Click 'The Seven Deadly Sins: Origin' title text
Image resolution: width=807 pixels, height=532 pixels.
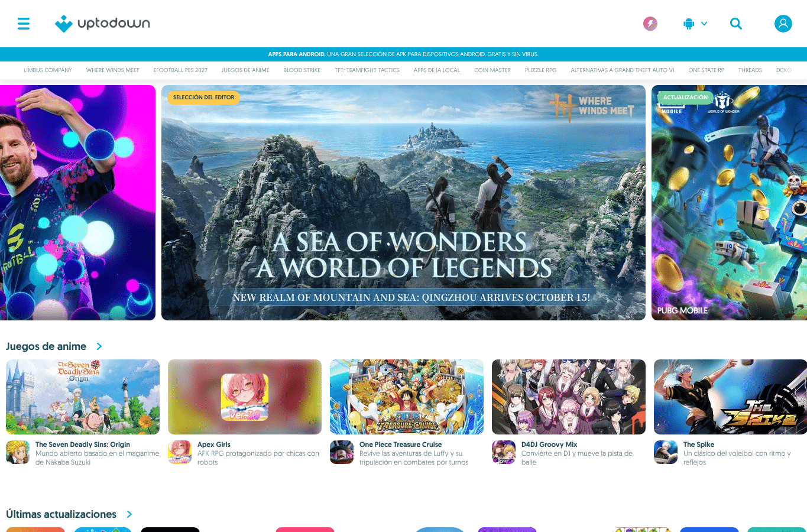click(83, 445)
